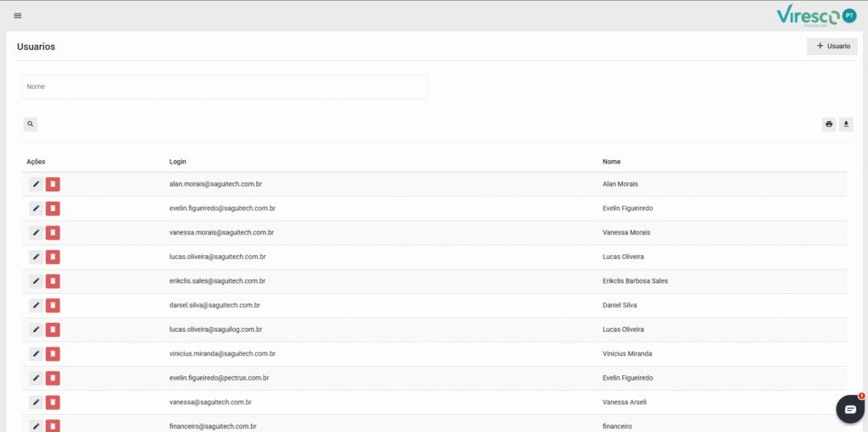Click the download export icon
This screenshot has width=868, height=432.
(846, 125)
